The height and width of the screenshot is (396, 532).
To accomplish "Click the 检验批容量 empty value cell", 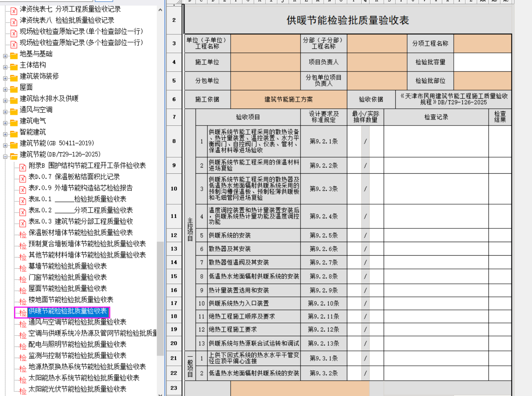I will tap(482, 62).
